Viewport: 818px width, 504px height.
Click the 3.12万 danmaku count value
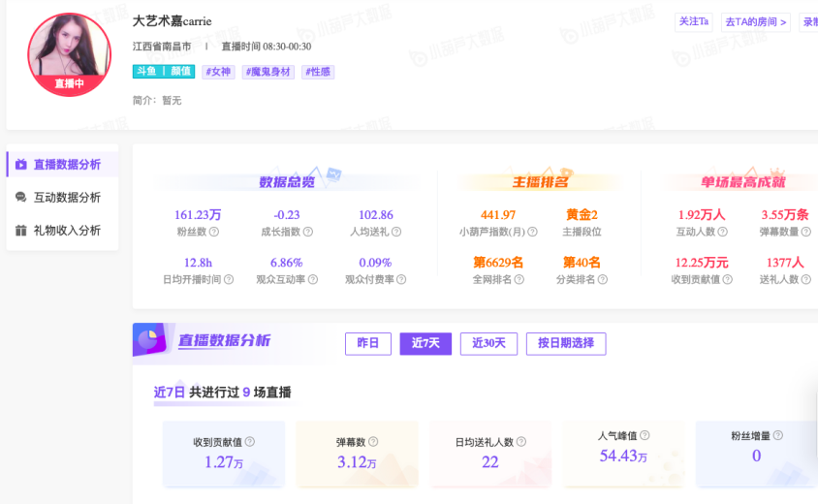(357, 462)
